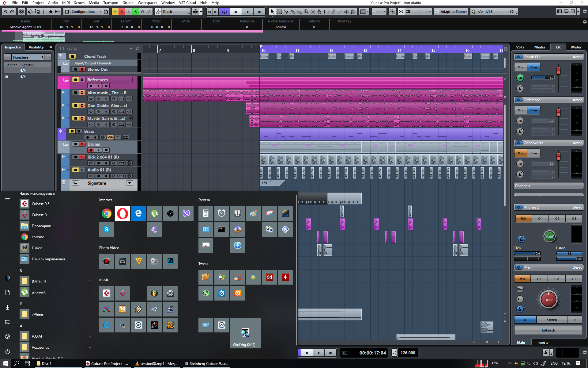This screenshot has width=588, height=368.
Task: Click the Main level knob showing -8.17
Action: tap(548, 300)
